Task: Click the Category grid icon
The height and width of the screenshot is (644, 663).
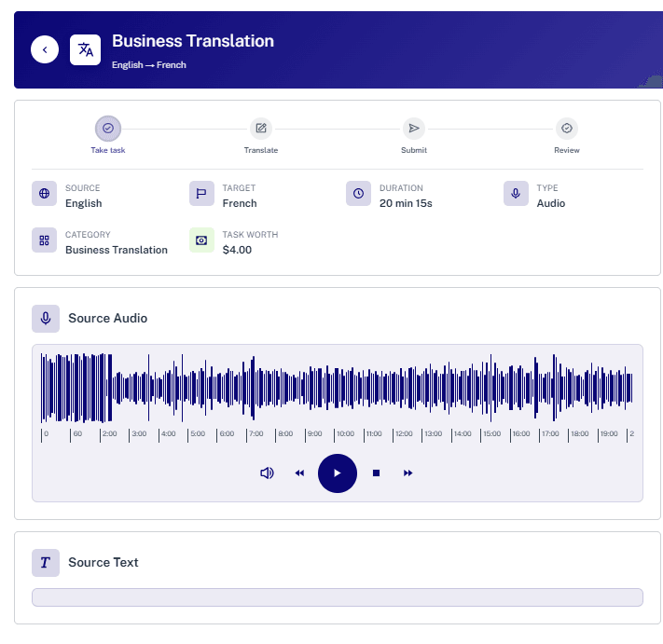Action: [x=45, y=240]
